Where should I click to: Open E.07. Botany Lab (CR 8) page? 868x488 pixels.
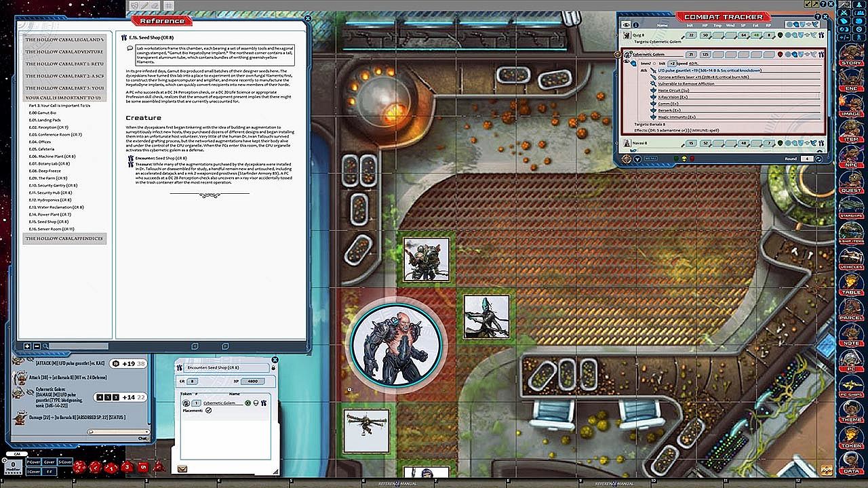pos(50,163)
